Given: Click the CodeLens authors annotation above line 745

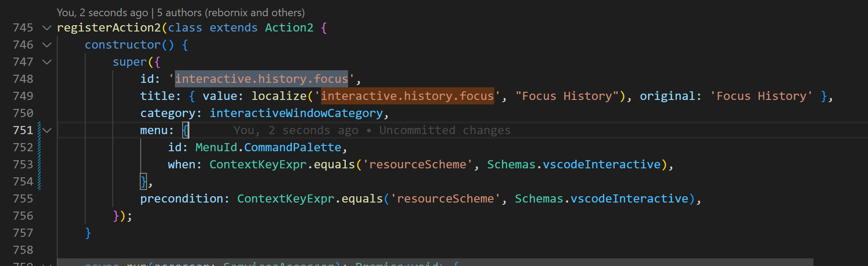Looking at the screenshot, I should coord(181,13).
